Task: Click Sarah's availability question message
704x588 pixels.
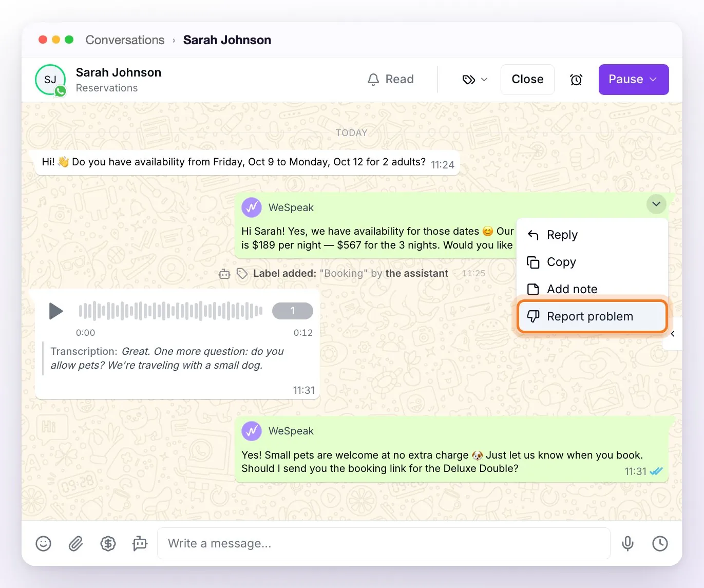Action: [234, 162]
